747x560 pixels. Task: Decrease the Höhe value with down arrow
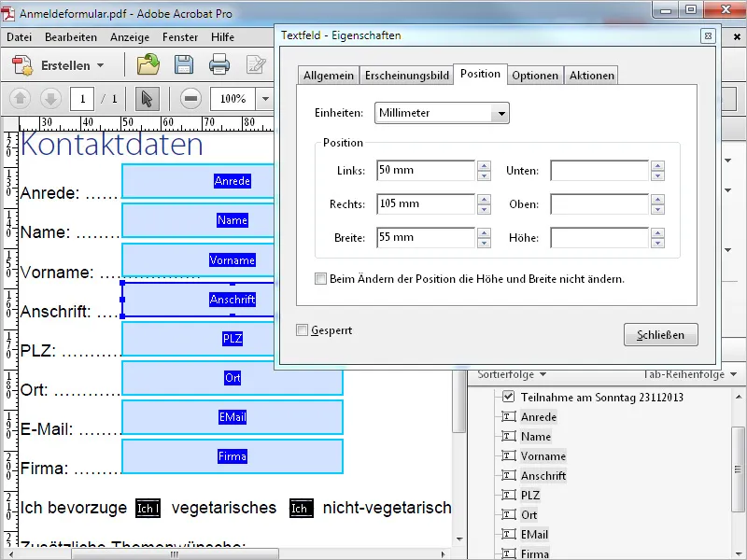pyautogui.click(x=658, y=243)
